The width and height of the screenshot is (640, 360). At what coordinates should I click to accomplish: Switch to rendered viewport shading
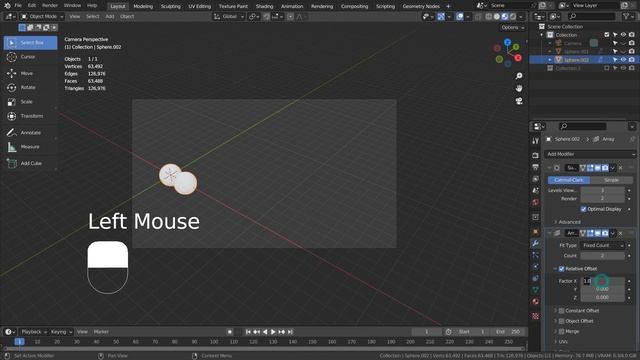click(513, 17)
